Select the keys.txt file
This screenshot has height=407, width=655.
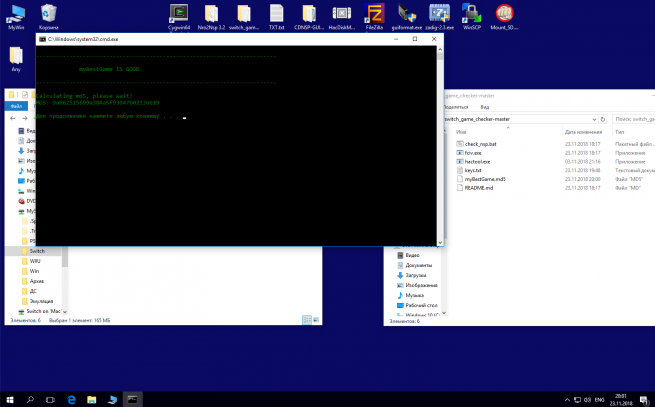point(473,171)
